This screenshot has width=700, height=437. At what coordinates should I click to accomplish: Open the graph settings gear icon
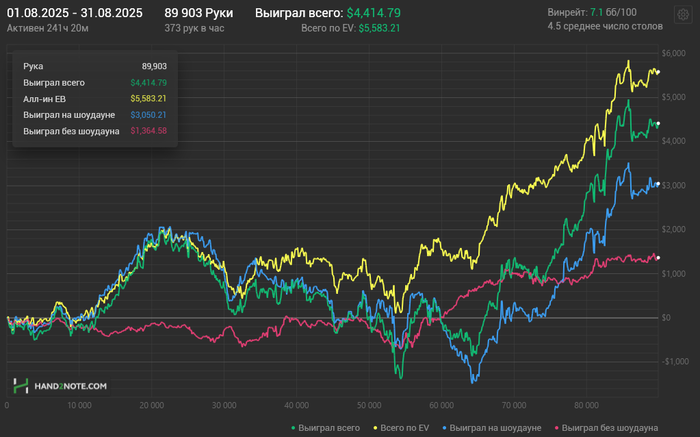[x=683, y=15]
